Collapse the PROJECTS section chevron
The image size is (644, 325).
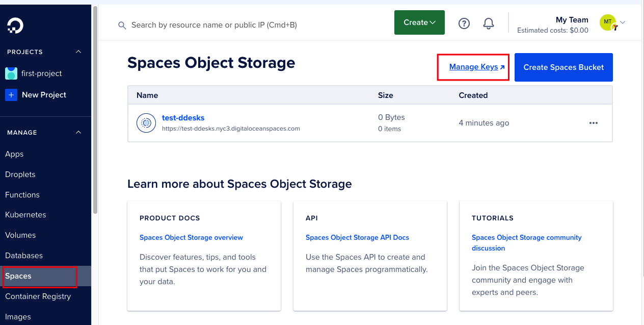(78, 52)
